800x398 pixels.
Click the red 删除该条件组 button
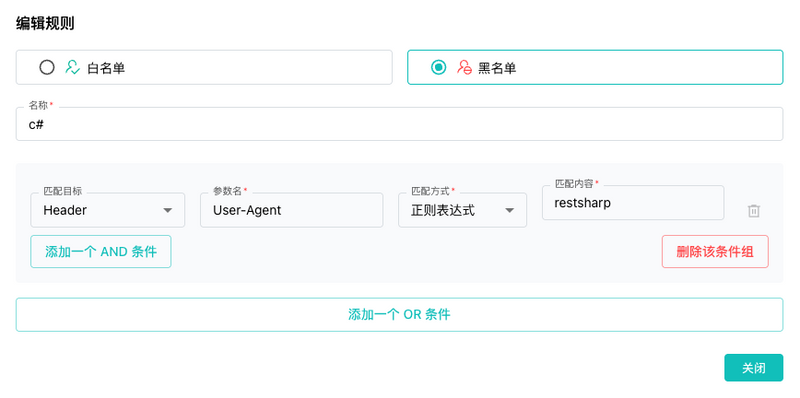(715, 252)
